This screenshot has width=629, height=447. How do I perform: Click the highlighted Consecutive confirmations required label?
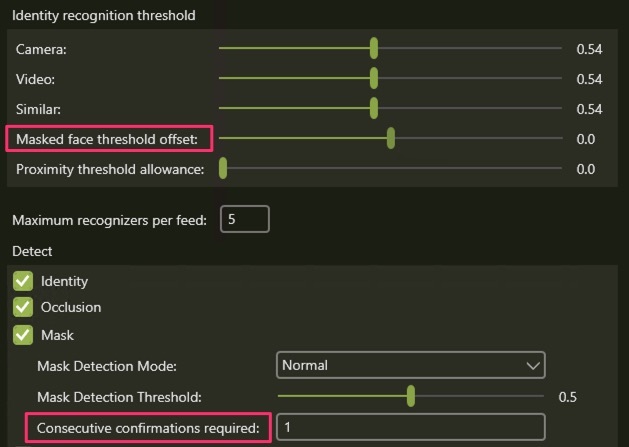point(148,428)
